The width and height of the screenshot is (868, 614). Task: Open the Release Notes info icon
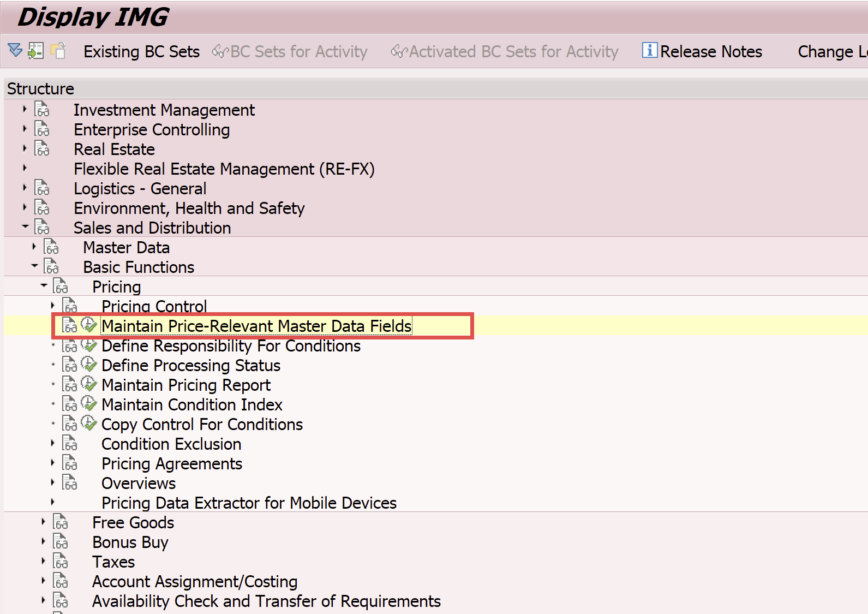coord(649,51)
